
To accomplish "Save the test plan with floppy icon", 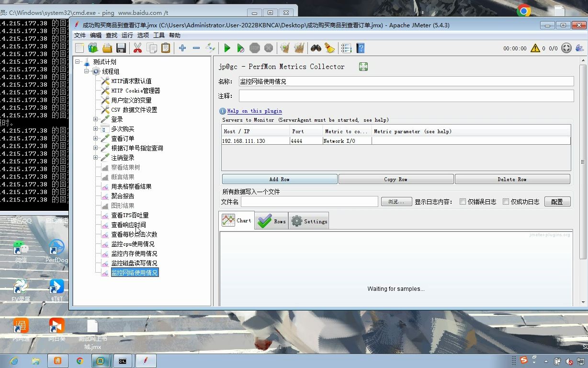I will pyautogui.click(x=121, y=48).
